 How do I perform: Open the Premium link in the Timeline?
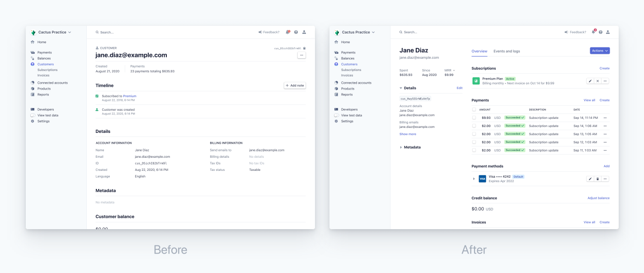(x=130, y=96)
